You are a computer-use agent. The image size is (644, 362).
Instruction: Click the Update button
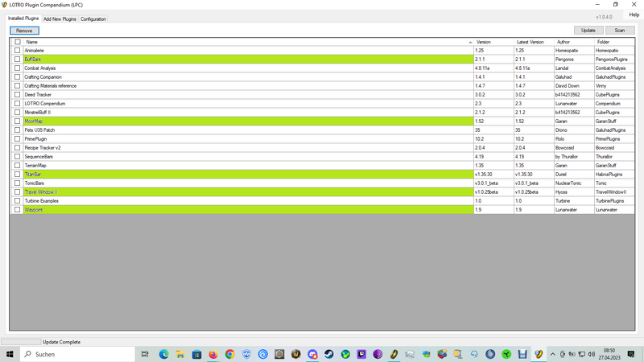pos(588,31)
